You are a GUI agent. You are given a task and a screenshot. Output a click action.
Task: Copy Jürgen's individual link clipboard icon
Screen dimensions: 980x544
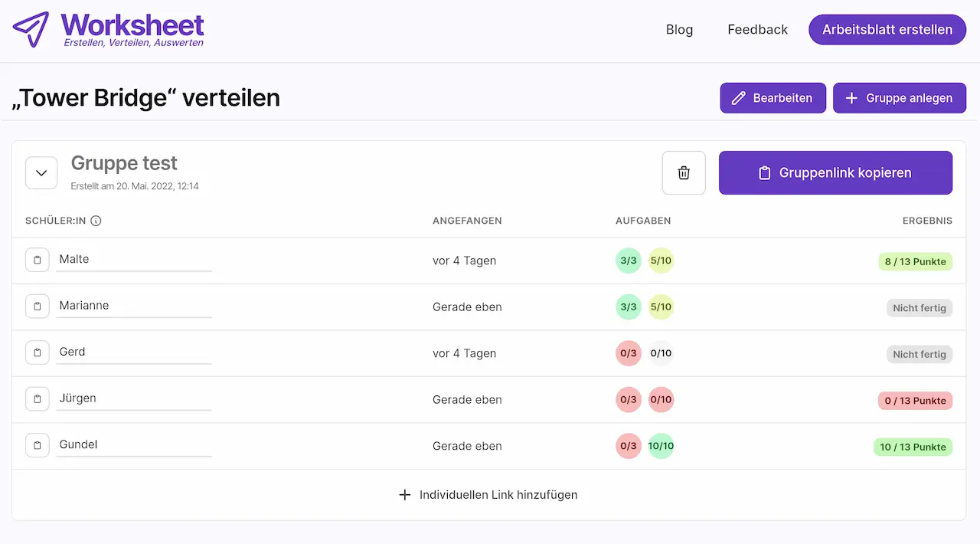coord(38,399)
